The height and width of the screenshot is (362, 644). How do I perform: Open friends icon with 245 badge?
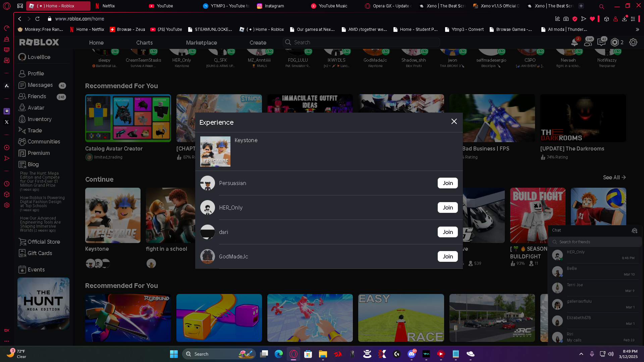pos(588,42)
